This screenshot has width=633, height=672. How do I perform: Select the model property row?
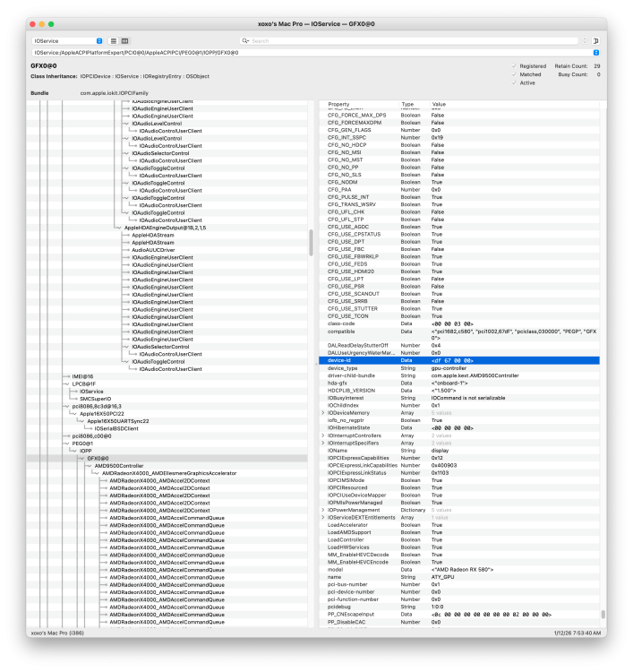(459, 570)
